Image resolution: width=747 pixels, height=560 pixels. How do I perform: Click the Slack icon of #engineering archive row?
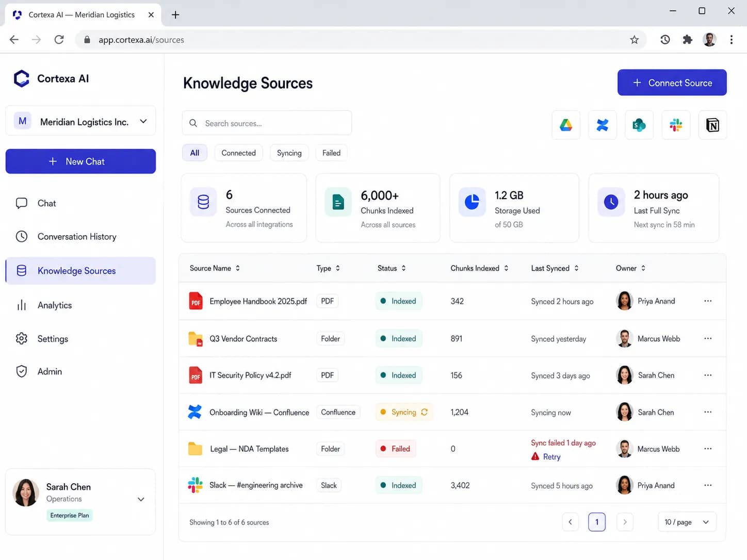195,485
